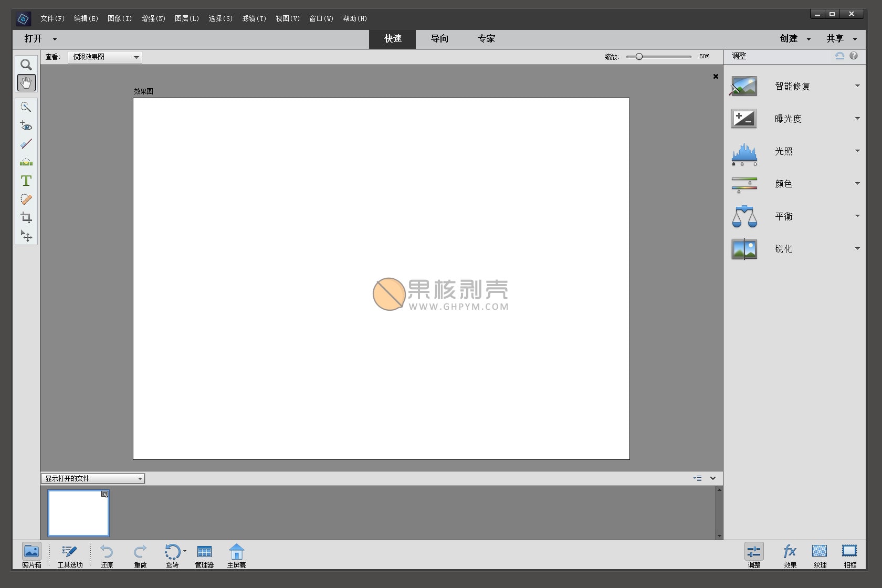
Task: Go to the 主屏幕 home screen
Action: [237, 555]
